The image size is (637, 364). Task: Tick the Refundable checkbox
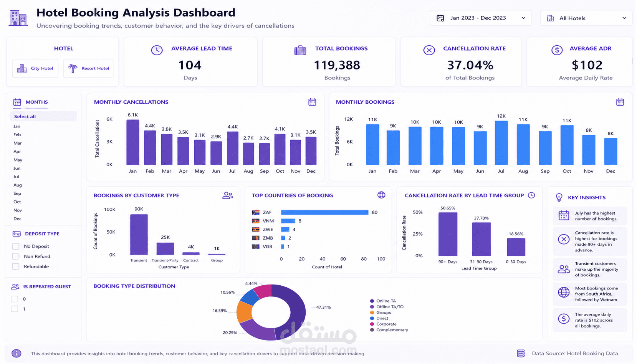click(16, 266)
